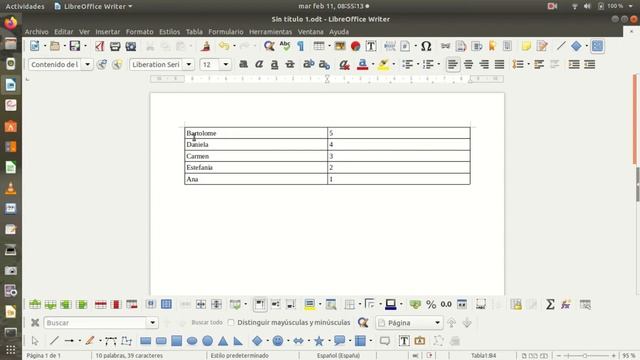Select rectangle shape in drawing toolbar
The width and height of the screenshot is (640, 360).
(145, 340)
